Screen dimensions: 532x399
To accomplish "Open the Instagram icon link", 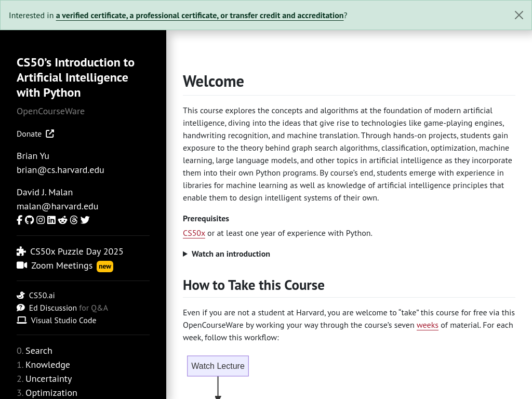I will tap(41, 220).
